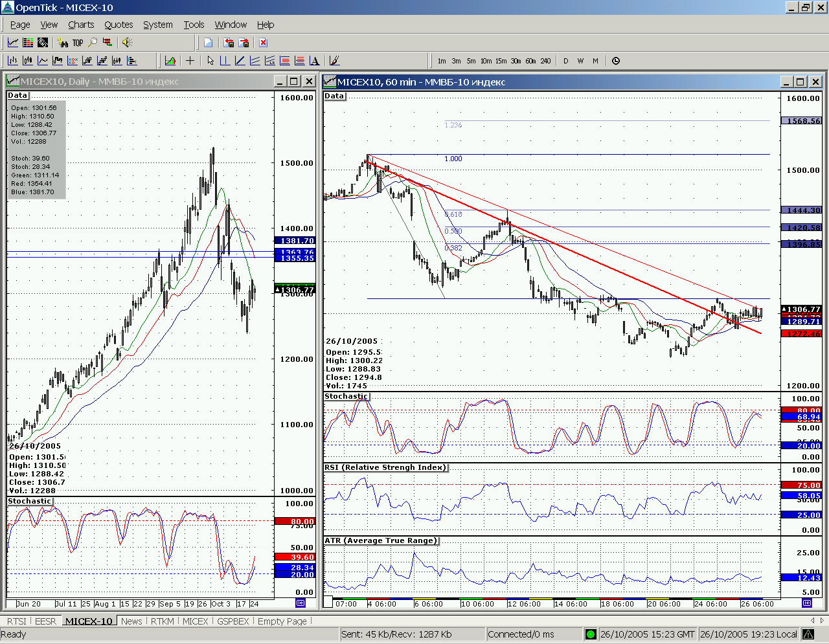
Task: Save page icon with right arrow
Action: coord(244,43)
